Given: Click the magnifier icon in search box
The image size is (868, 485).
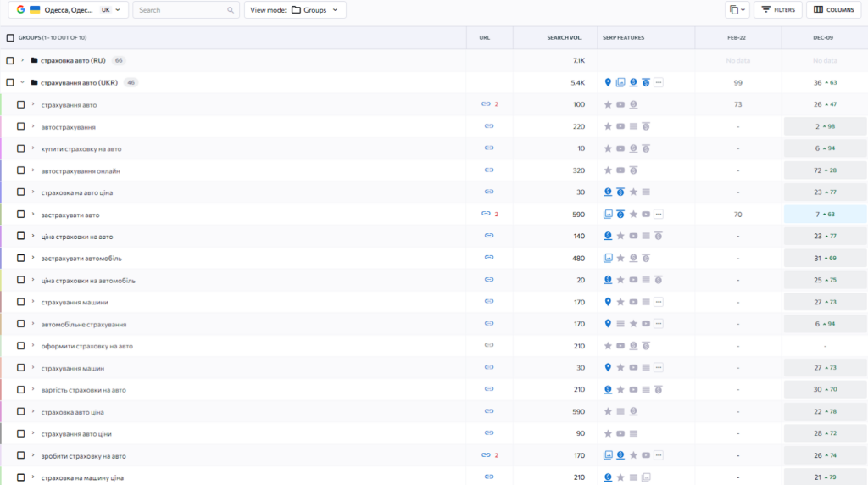Looking at the screenshot, I should tap(231, 10).
